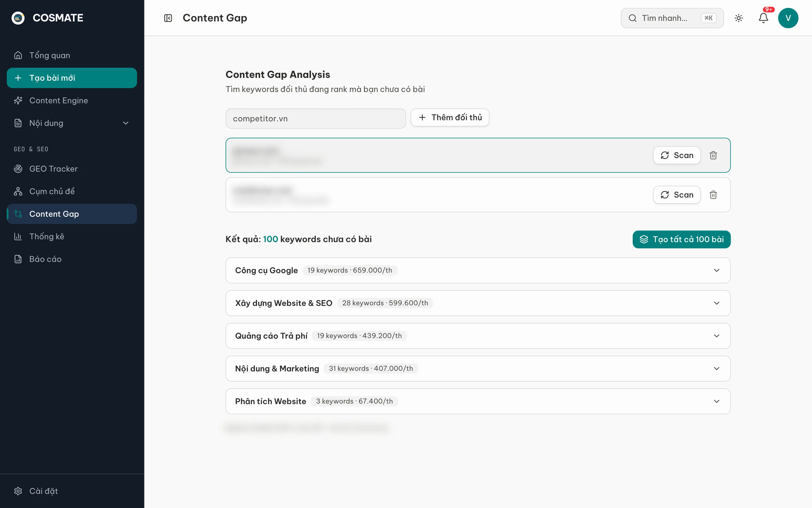Select Content Gap sidebar item
The height and width of the screenshot is (508, 812).
pyautogui.click(x=72, y=214)
